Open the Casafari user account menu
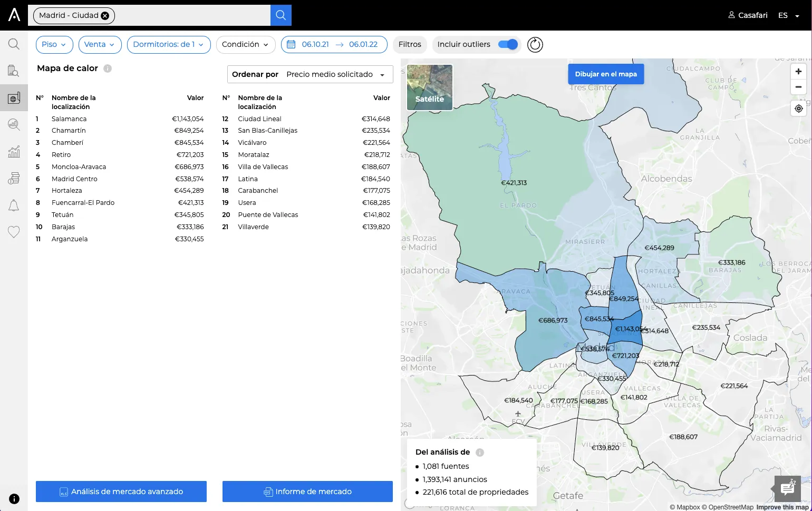812x511 pixels. point(748,15)
